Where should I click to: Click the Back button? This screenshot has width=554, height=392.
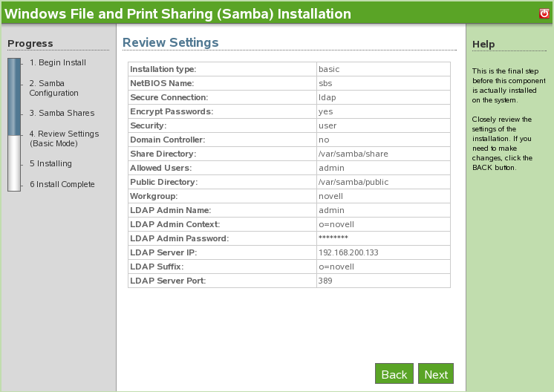point(394,374)
